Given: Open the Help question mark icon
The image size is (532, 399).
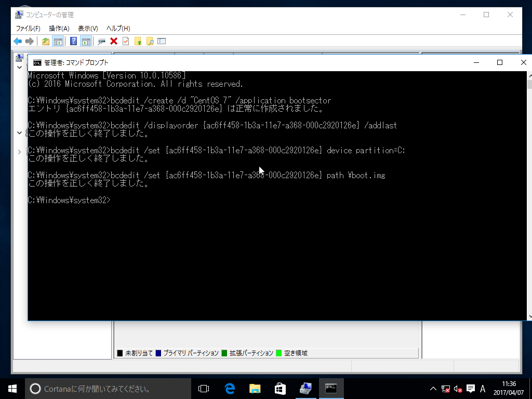Looking at the screenshot, I should (73, 42).
